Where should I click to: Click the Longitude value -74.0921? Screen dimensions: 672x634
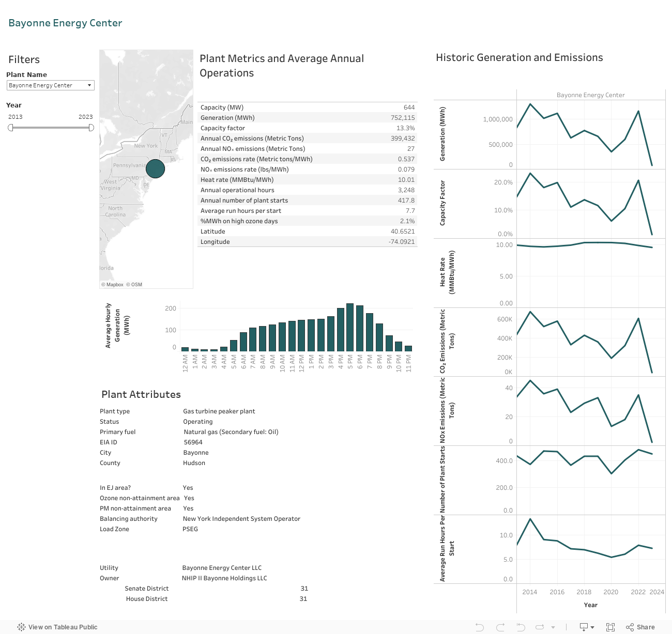click(402, 242)
